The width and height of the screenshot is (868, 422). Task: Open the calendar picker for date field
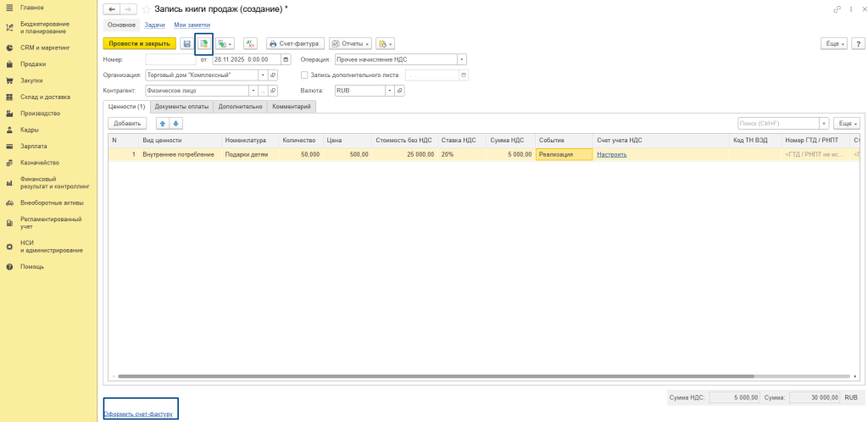click(286, 59)
